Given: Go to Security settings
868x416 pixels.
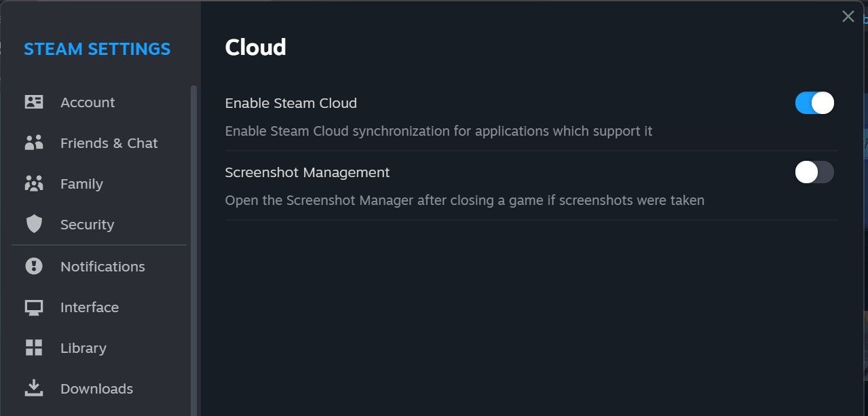Looking at the screenshot, I should (86, 224).
